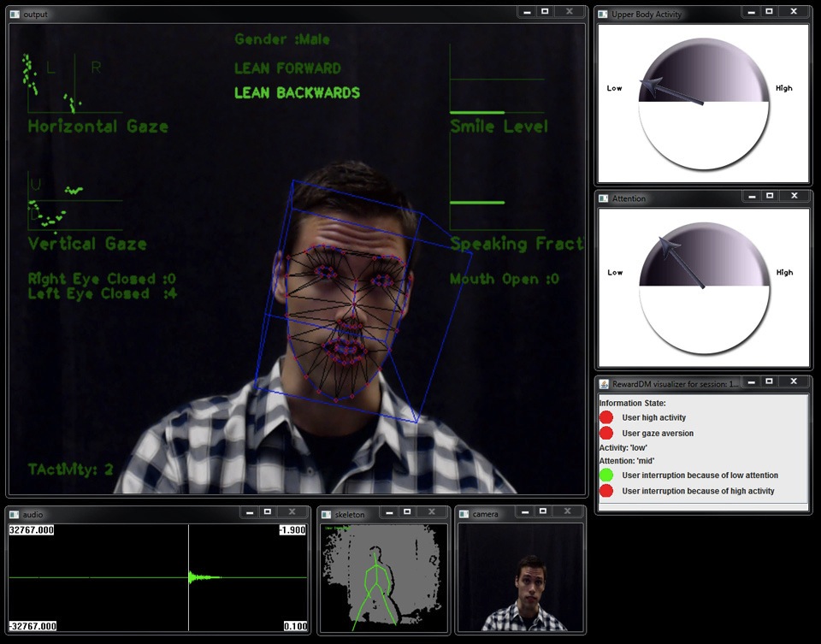Click the RewardDM visualizer Java icon

tap(603, 385)
